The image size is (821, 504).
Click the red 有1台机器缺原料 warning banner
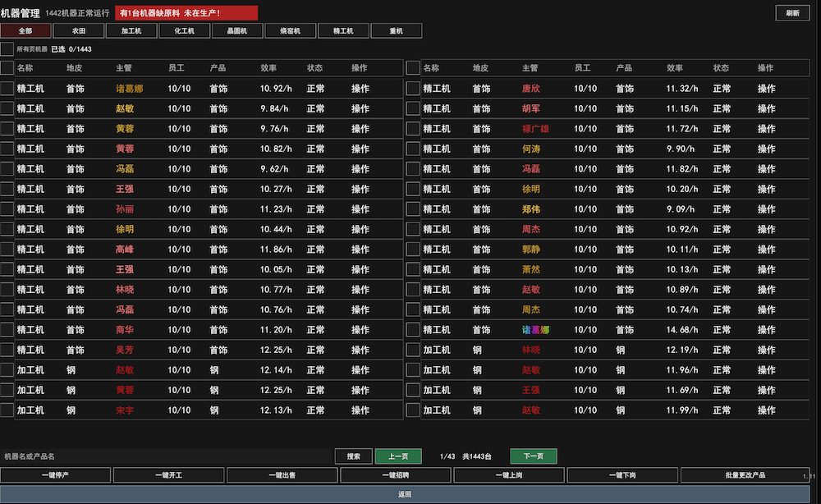click(186, 13)
